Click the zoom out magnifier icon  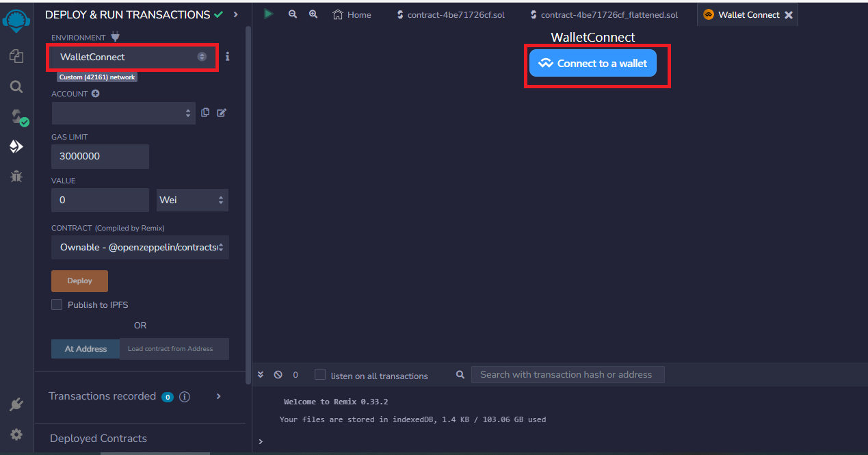293,14
